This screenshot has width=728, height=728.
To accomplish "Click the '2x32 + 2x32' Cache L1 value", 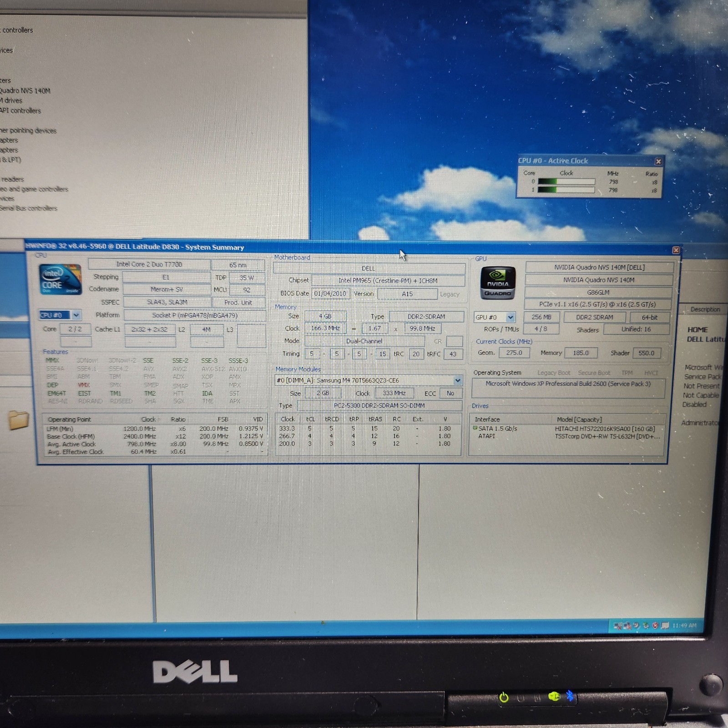I will [x=150, y=329].
